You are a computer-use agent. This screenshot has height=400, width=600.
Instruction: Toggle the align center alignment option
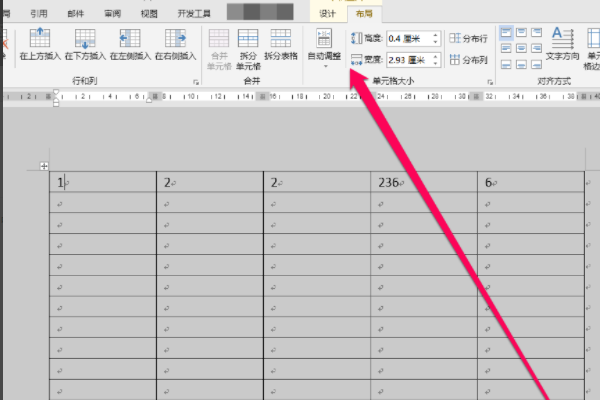[521, 49]
